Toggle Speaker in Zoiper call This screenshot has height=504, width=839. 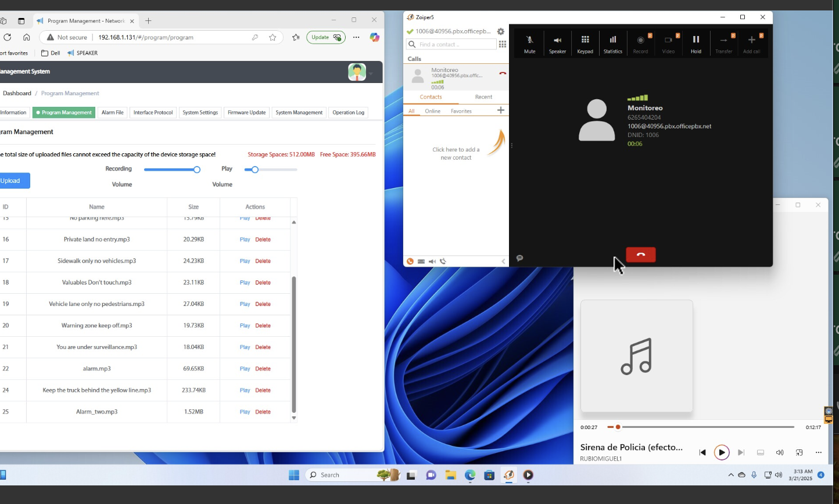[557, 44]
